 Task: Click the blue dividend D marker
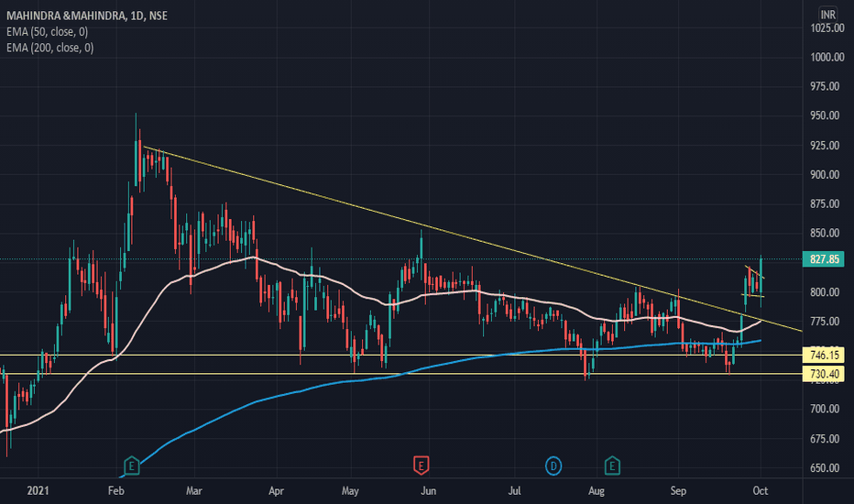click(x=553, y=466)
